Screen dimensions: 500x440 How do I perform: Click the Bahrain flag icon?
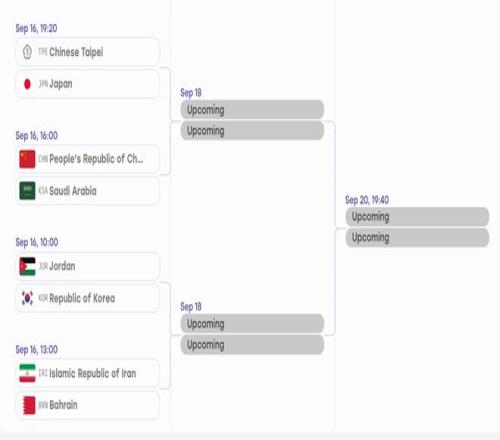coord(29,405)
